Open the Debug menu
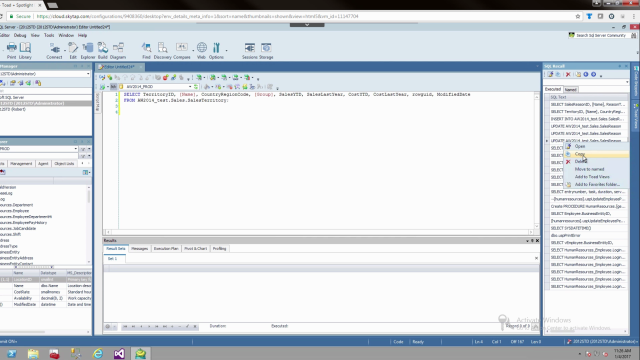The width and height of the screenshot is (640, 360). (x=20, y=36)
